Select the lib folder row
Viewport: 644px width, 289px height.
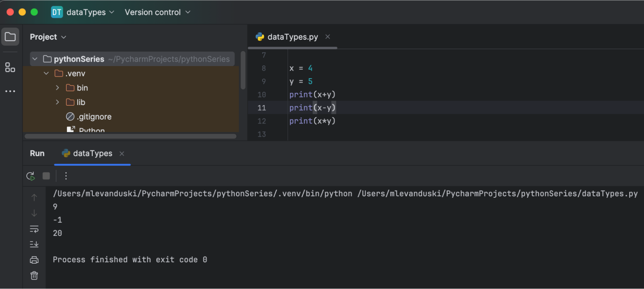pos(131,102)
